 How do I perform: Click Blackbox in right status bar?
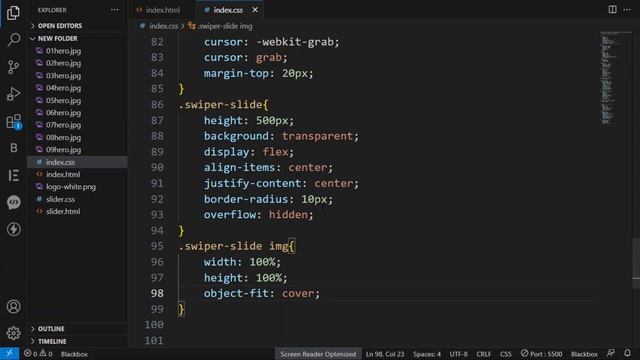point(584,354)
